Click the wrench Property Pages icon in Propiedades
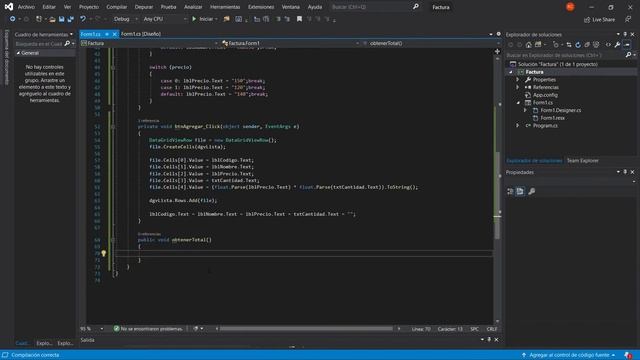The image size is (640, 360). (x=531, y=191)
